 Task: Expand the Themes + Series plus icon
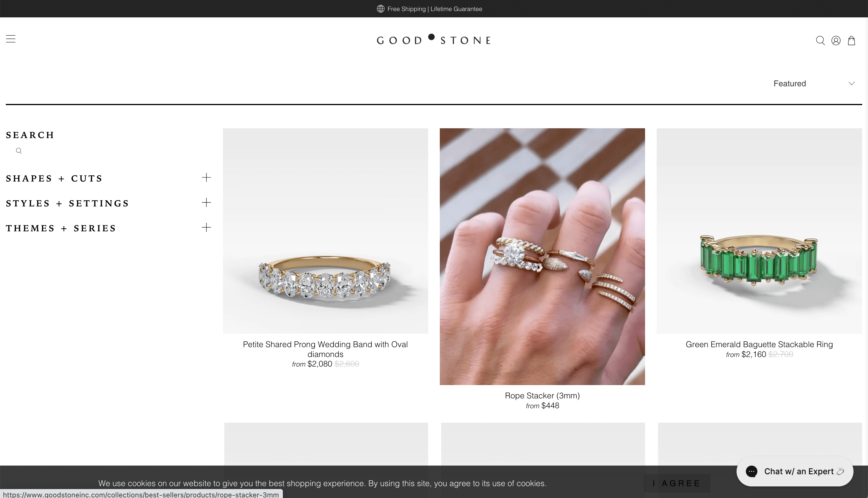206,228
